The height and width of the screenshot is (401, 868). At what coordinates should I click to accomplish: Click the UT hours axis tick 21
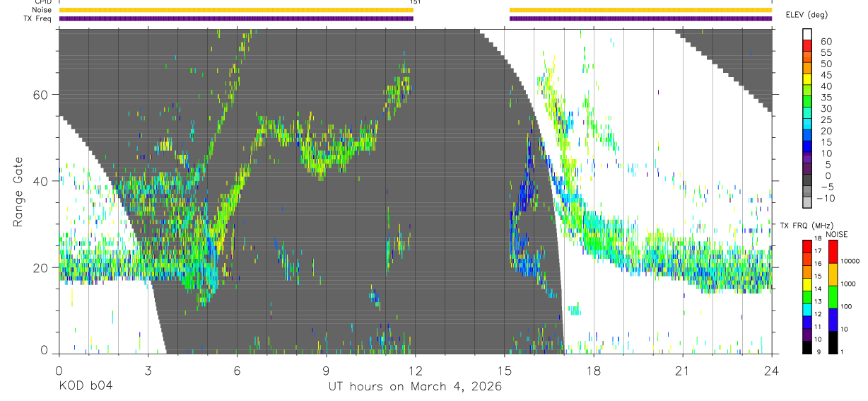(x=683, y=370)
